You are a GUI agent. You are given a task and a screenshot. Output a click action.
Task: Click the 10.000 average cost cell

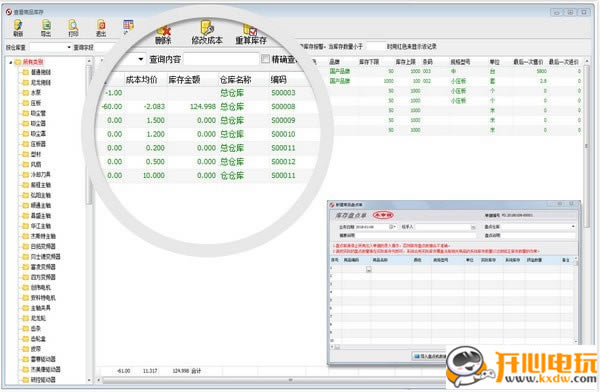[x=154, y=176]
